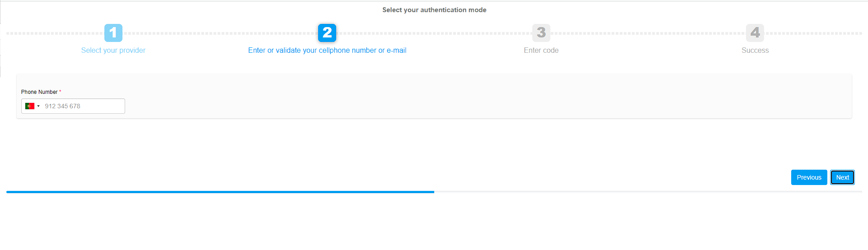This screenshot has width=868, height=250.
Task: Select the "Enter or validate your cellphone" step label
Action: coord(327,51)
